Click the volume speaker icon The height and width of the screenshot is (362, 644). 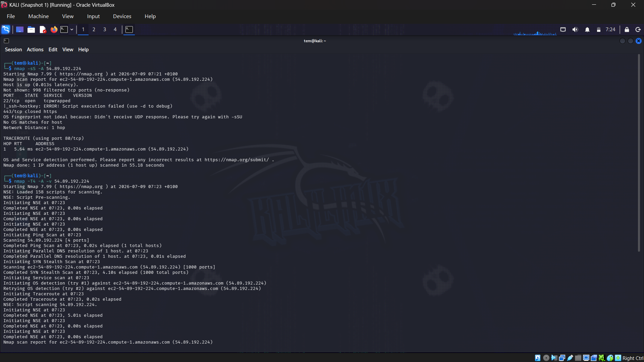coord(575,29)
